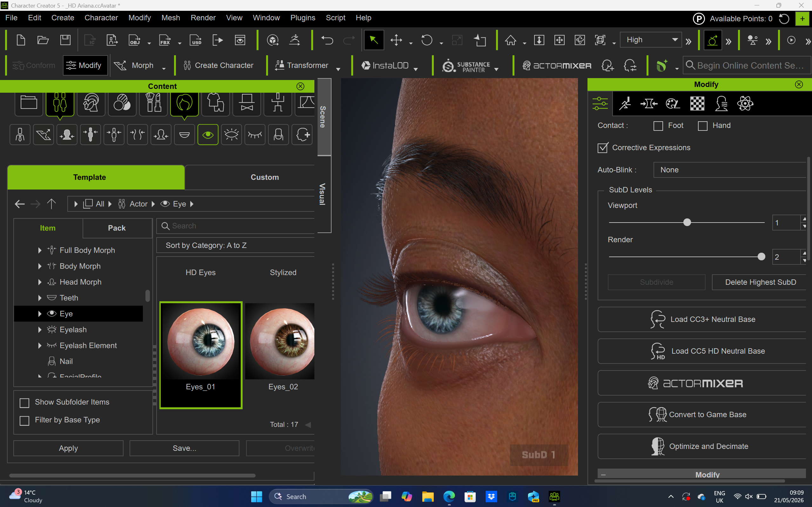Open the checkerboard Texture tab in Modify
This screenshot has width=812, height=507.
click(697, 103)
